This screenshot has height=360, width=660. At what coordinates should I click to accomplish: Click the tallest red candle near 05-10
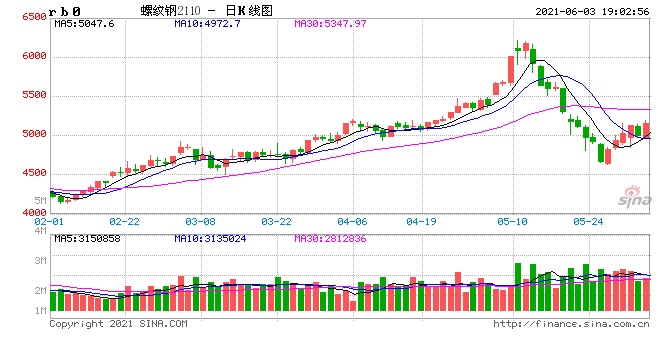[x=511, y=70]
